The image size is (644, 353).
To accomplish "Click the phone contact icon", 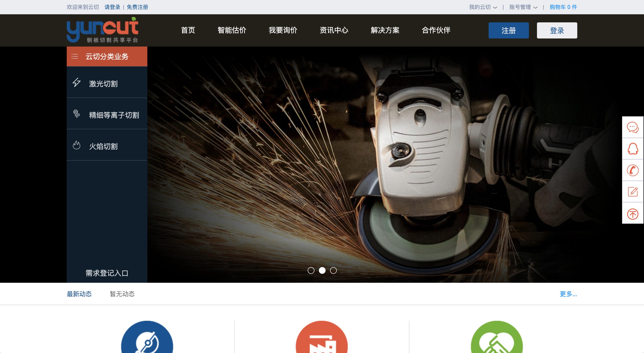I will click(x=633, y=170).
